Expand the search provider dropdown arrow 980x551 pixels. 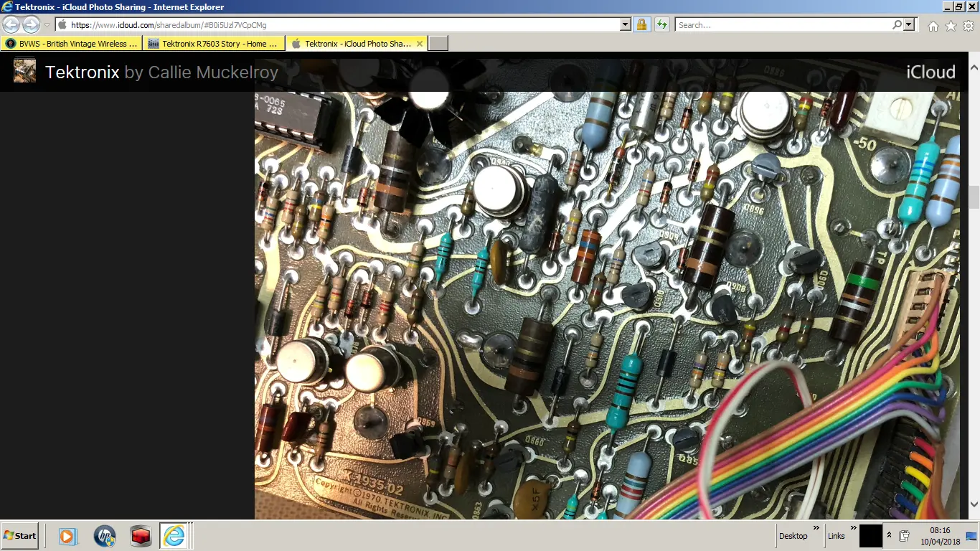coord(909,25)
